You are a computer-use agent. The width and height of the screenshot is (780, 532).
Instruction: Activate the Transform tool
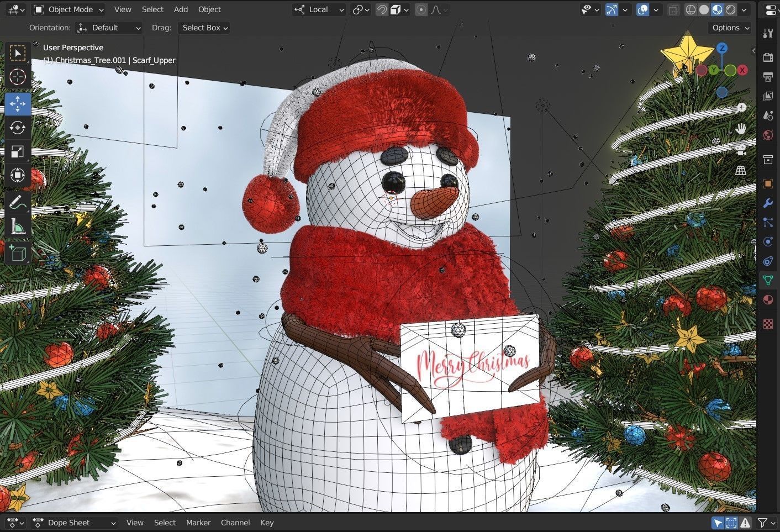pyautogui.click(x=18, y=175)
